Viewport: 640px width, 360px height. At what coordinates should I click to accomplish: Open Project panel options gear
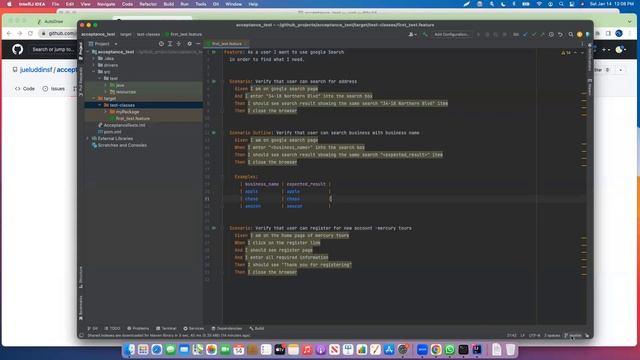coord(189,44)
